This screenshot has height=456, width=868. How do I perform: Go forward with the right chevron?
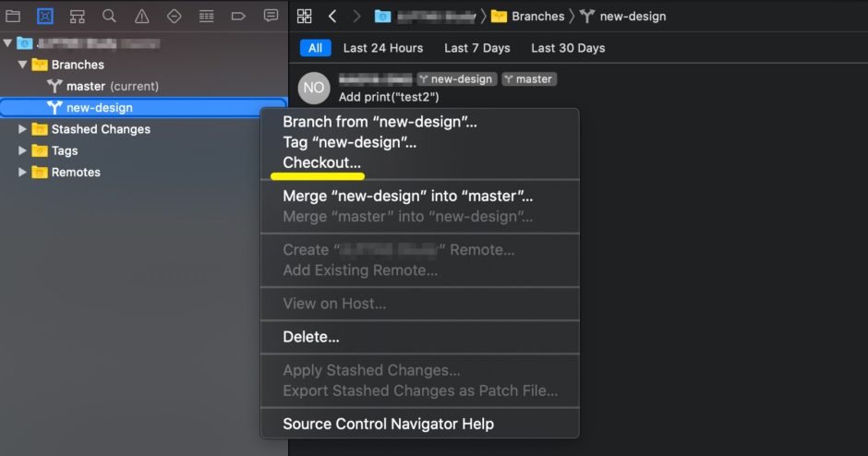pos(356,16)
